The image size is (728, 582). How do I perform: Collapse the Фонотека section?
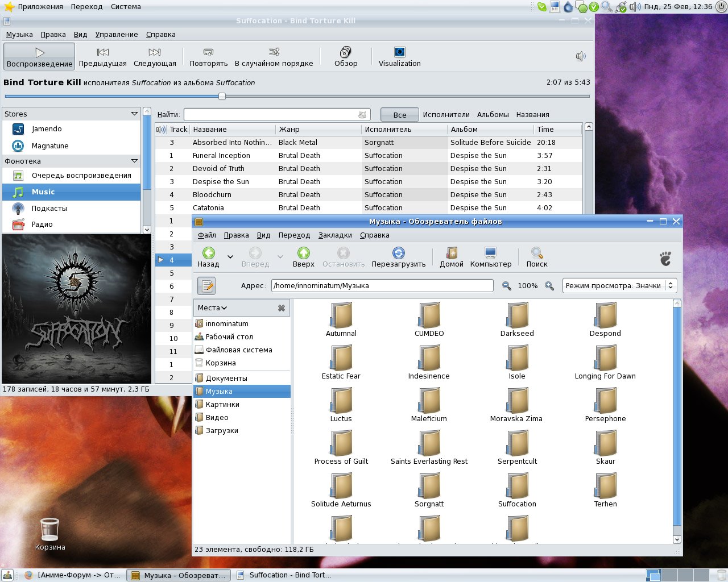134,161
